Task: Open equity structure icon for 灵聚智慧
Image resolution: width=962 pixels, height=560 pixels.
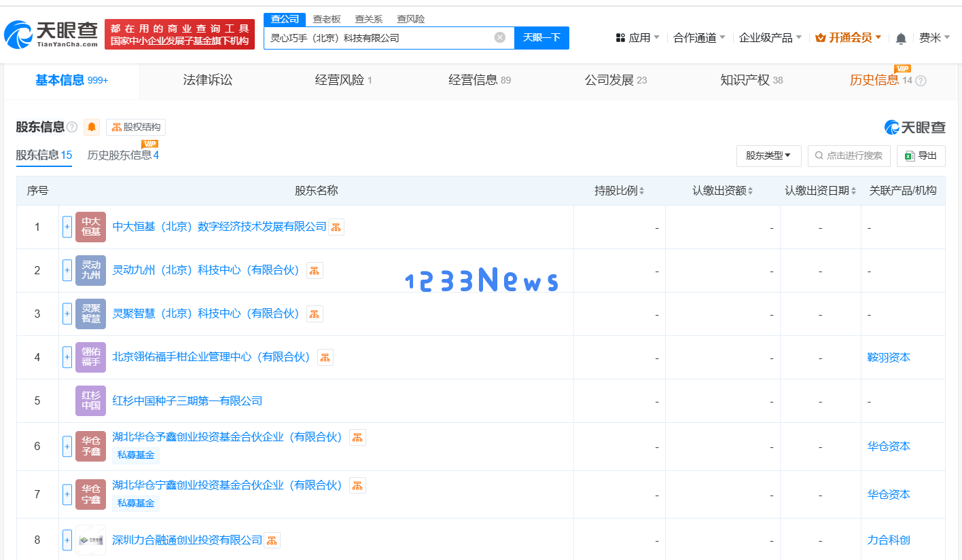Action: pos(315,314)
